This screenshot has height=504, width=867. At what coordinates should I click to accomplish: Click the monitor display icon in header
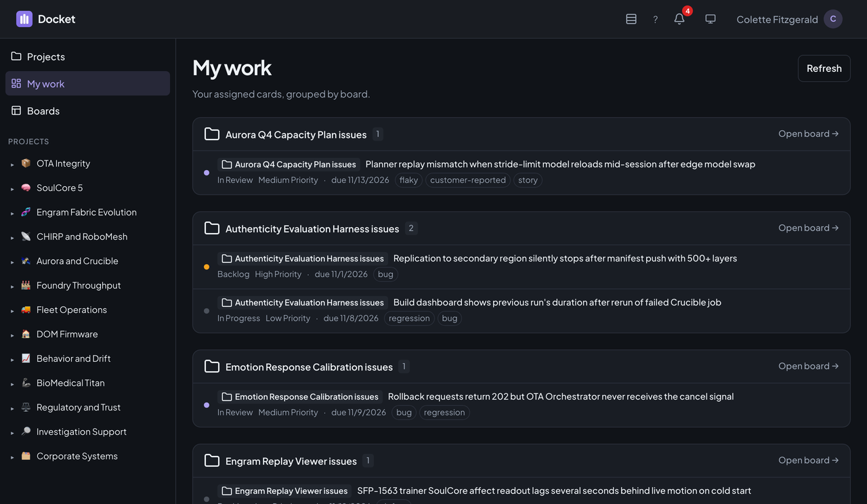click(711, 19)
